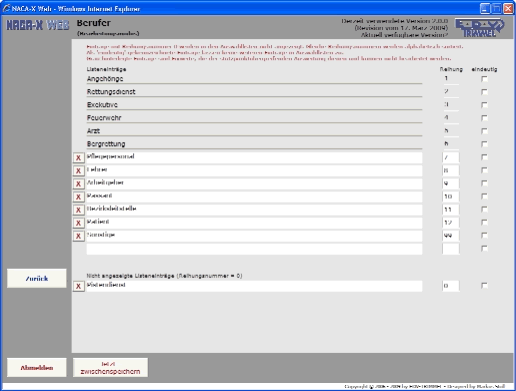The width and height of the screenshot is (516, 391).
Task: Click the Berufer page heading
Action: [x=94, y=23]
